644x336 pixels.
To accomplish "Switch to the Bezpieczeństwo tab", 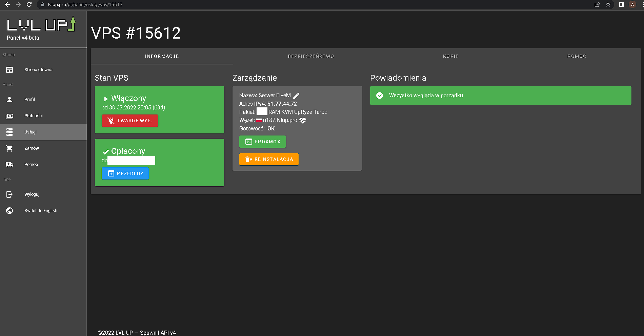I will click(311, 56).
